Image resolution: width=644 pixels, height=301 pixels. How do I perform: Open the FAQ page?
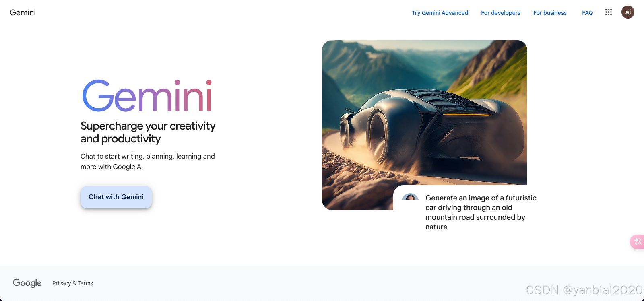587,13
